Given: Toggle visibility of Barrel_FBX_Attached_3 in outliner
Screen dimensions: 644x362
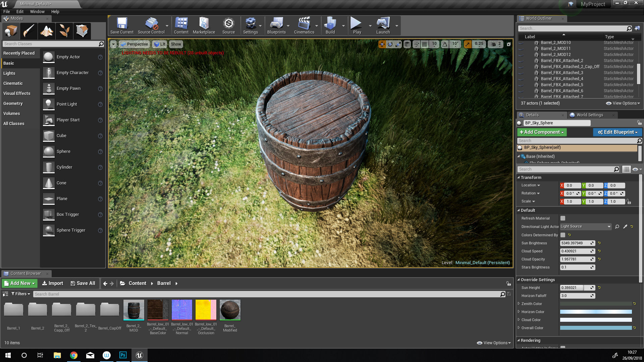Looking at the screenshot, I should [521, 73].
